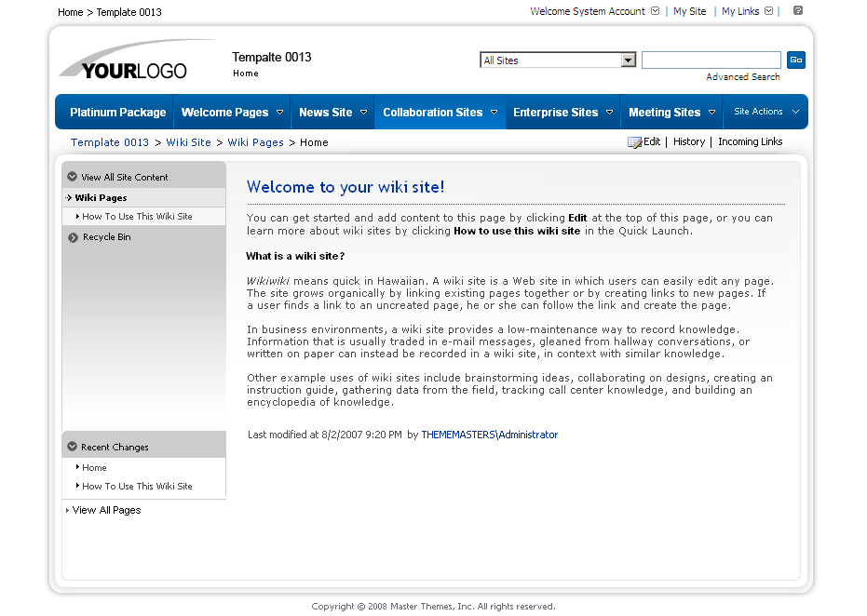
Task: Click the help icon in top-right corner
Action: coord(798,11)
